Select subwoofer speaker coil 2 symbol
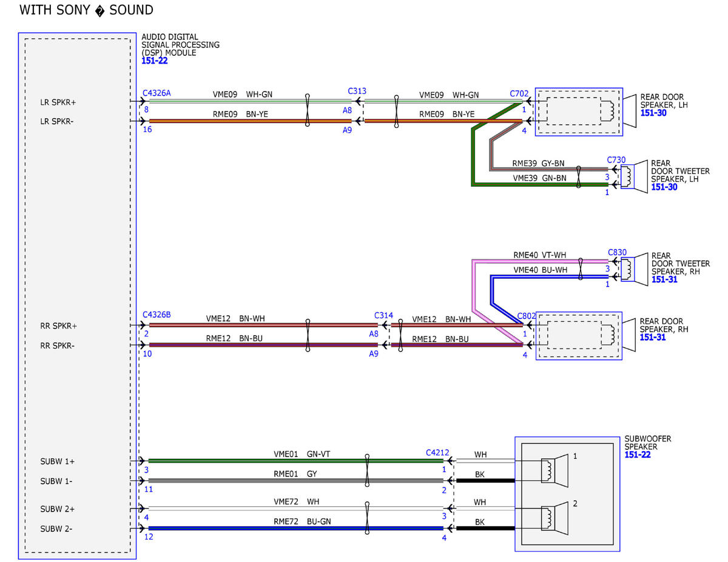The width and height of the screenshot is (728, 562). (x=554, y=518)
